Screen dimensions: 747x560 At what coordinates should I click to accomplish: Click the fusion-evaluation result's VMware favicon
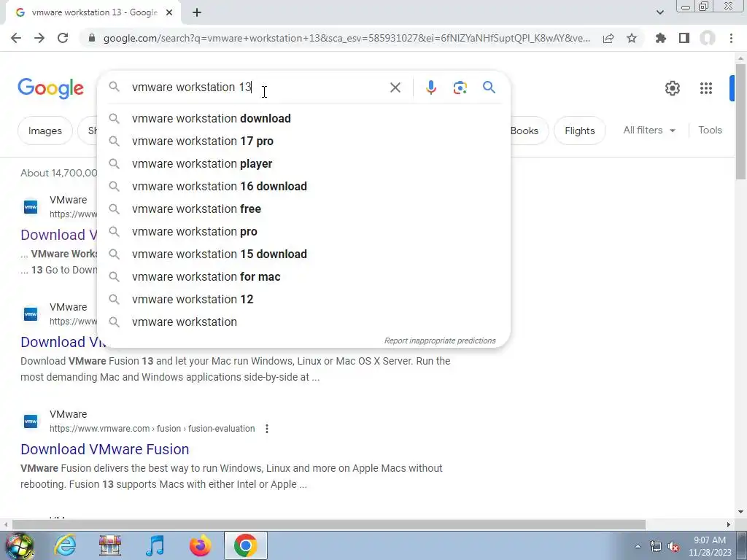[x=31, y=421]
